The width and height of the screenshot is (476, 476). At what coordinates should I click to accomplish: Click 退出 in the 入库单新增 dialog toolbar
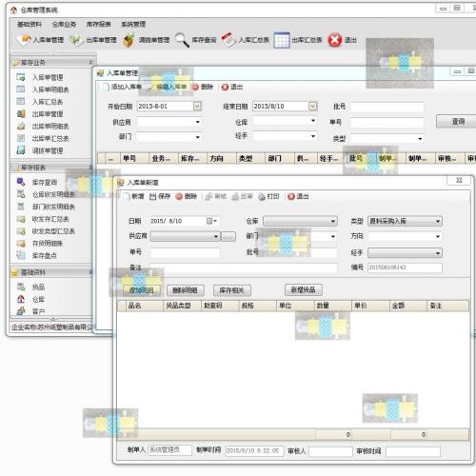point(298,196)
